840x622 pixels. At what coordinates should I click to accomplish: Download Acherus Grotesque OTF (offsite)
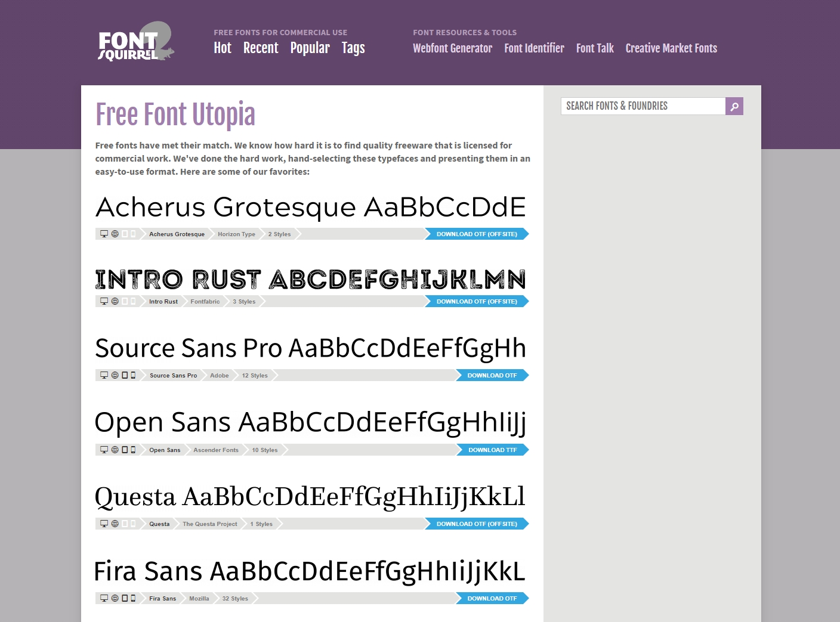477,234
